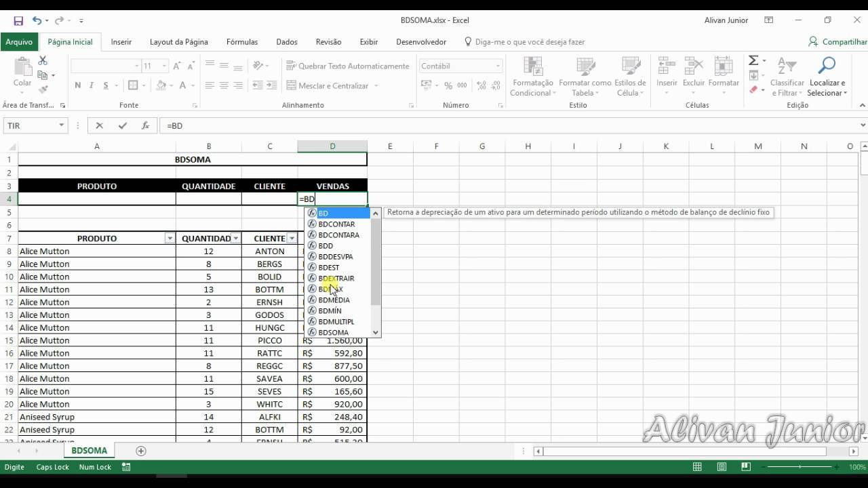Click the borders icon in Fonte group
Viewport: 868px width, 488px height.
[133, 85]
